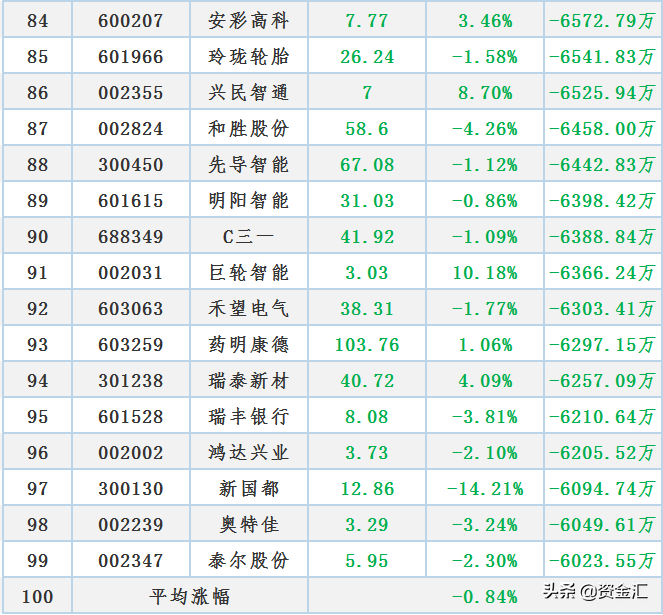Select the stock name 和胜股份

pyautogui.click(x=249, y=128)
